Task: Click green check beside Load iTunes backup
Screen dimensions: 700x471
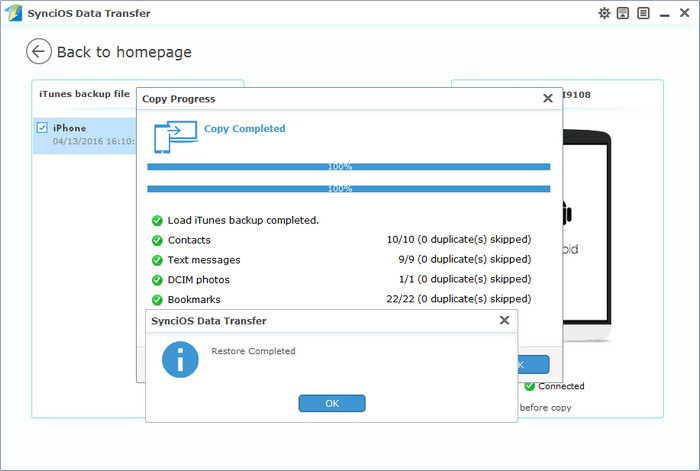Action: coord(157,221)
